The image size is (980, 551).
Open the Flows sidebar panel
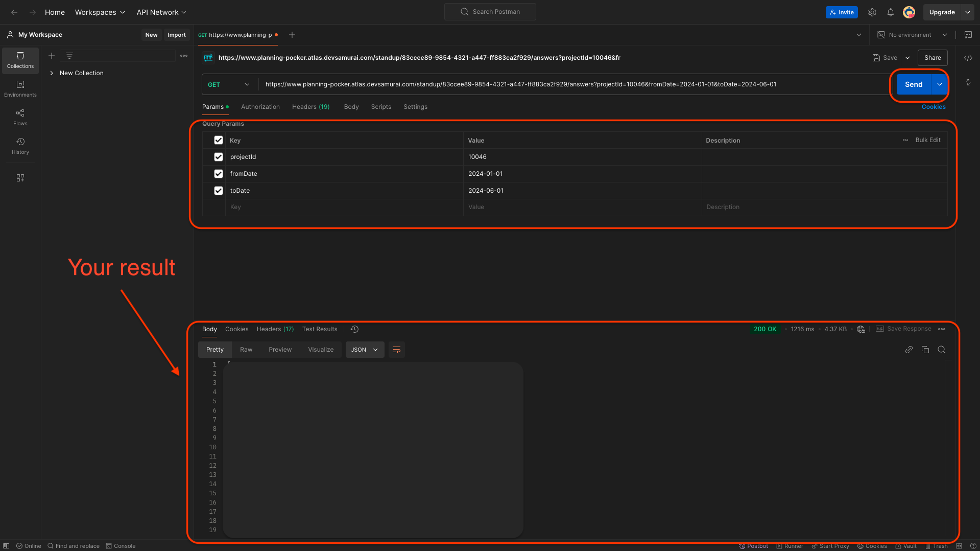coord(20,117)
